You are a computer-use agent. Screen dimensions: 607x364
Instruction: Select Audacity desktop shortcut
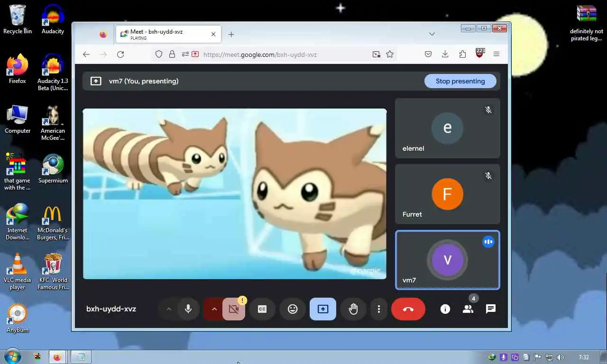[53, 19]
